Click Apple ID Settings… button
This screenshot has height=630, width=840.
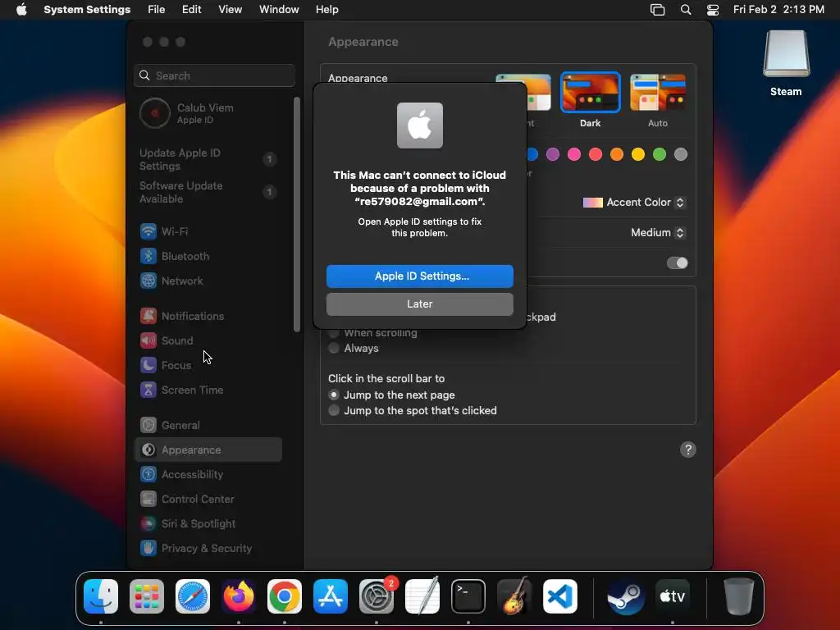click(420, 276)
